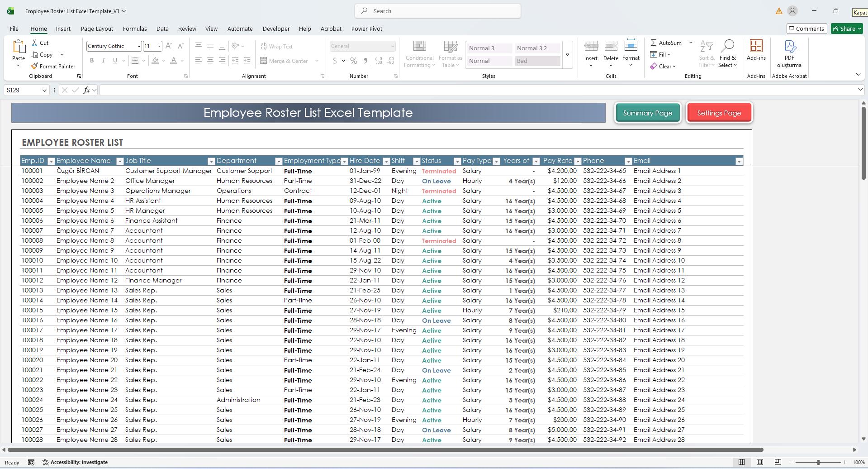The height and width of the screenshot is (469, 868).
Task: Click the Paste clipboard icon
Action: point(19,47)
